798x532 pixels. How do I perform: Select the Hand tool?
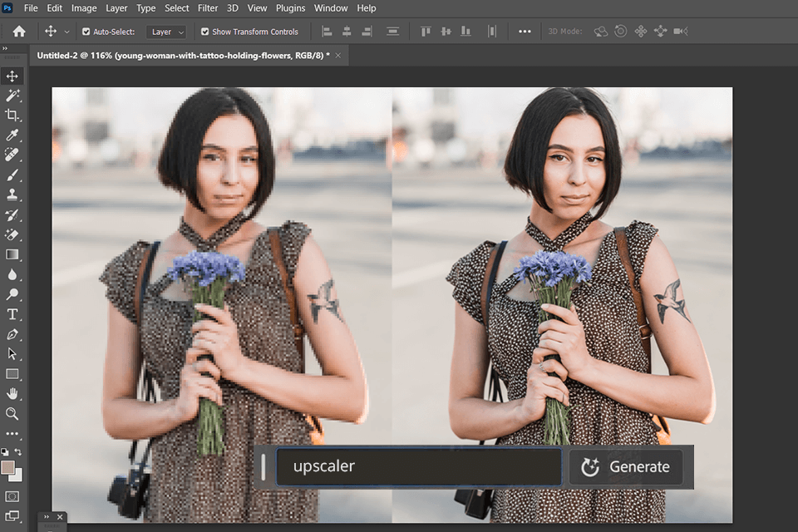pos(12,394)
